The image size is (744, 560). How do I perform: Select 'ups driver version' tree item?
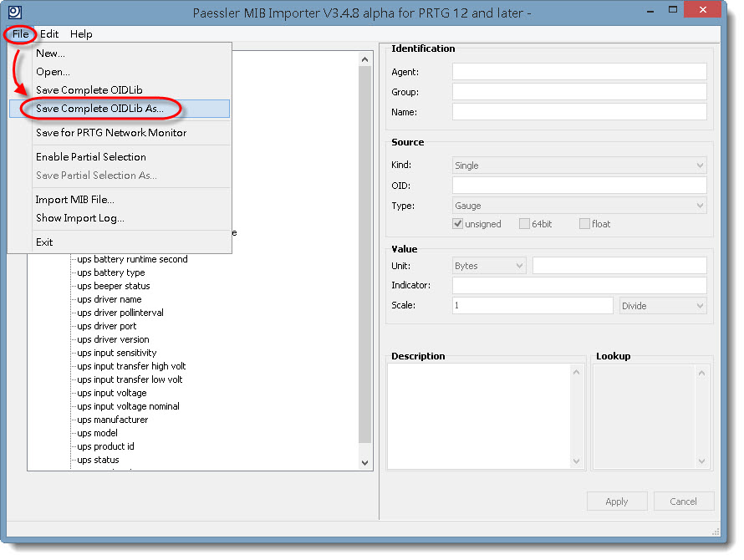tap(113, 339)
